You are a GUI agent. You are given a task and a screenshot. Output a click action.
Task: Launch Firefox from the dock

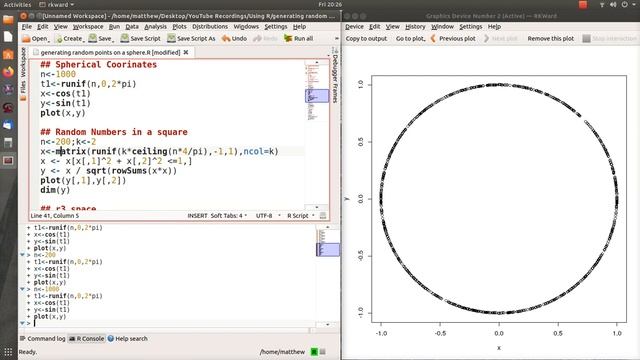(x=8, y=72)
